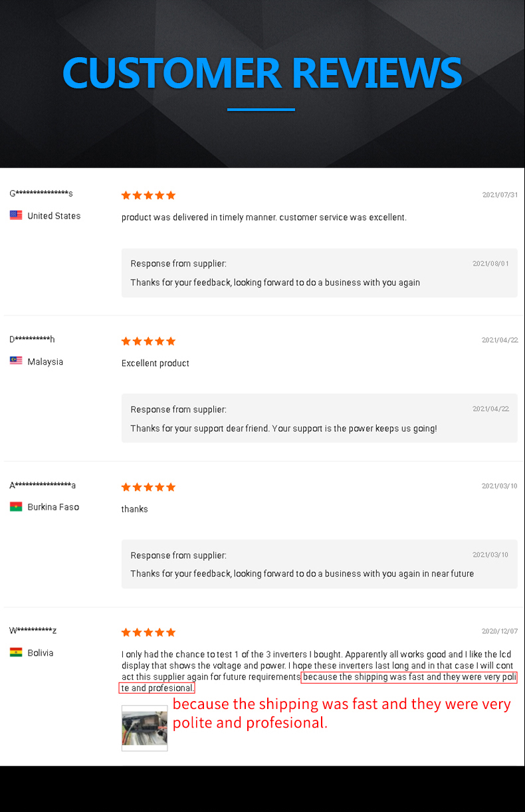Click the 2020/12/07 review date

pyautogui.click(x=500, y=631)
